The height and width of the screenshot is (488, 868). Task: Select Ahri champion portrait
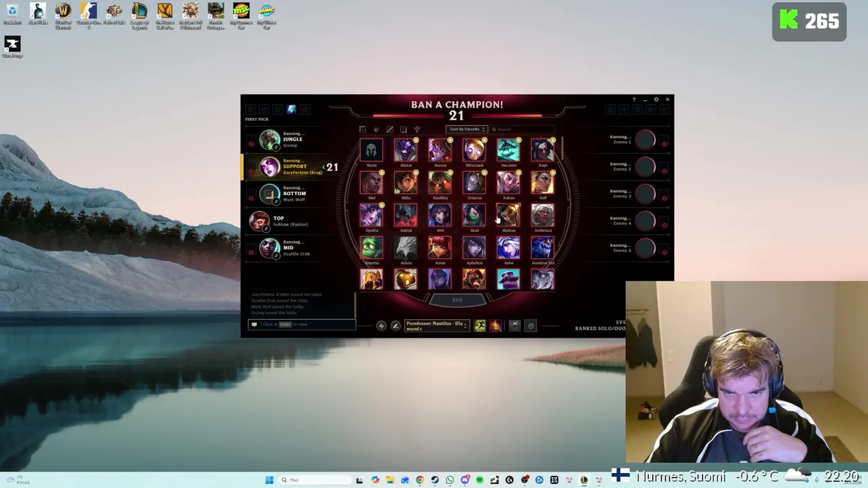click(x=440, y=215)
